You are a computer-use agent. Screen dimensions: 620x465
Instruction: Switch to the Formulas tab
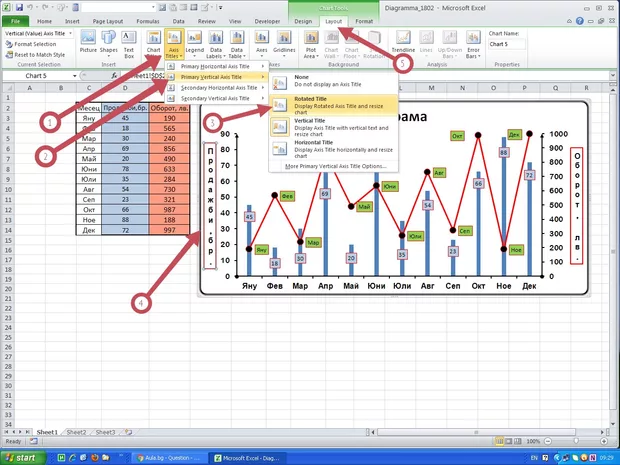148,21
